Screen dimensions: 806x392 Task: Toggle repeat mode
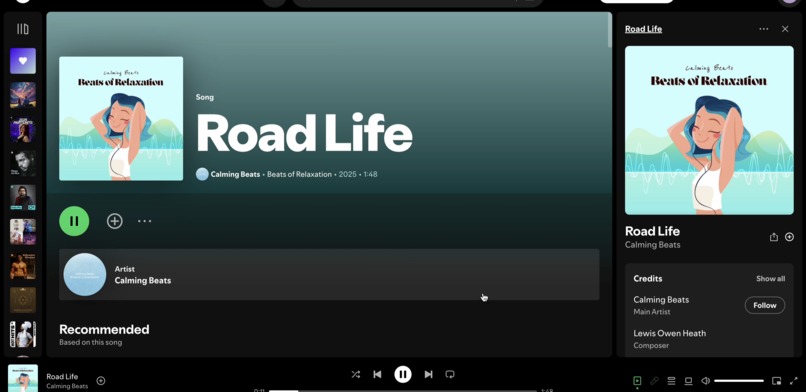[450, 375]
